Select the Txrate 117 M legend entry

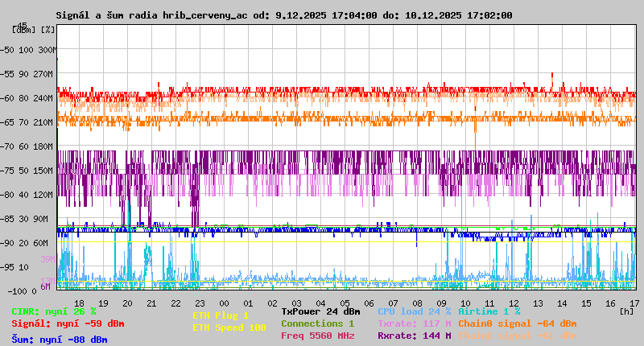414,323
